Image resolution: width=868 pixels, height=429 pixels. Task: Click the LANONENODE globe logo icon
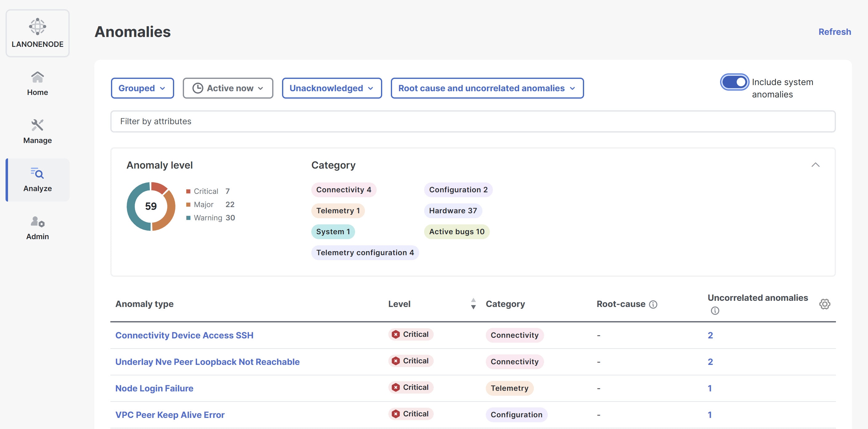(x=37, y=26)
